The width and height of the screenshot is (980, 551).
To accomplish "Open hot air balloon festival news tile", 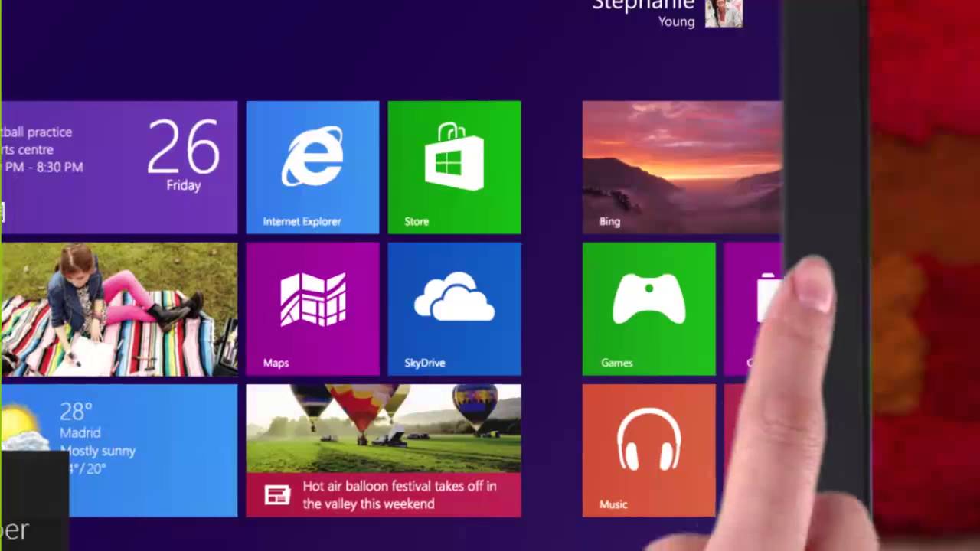I will pyautogui.click(x=384, y=450).
